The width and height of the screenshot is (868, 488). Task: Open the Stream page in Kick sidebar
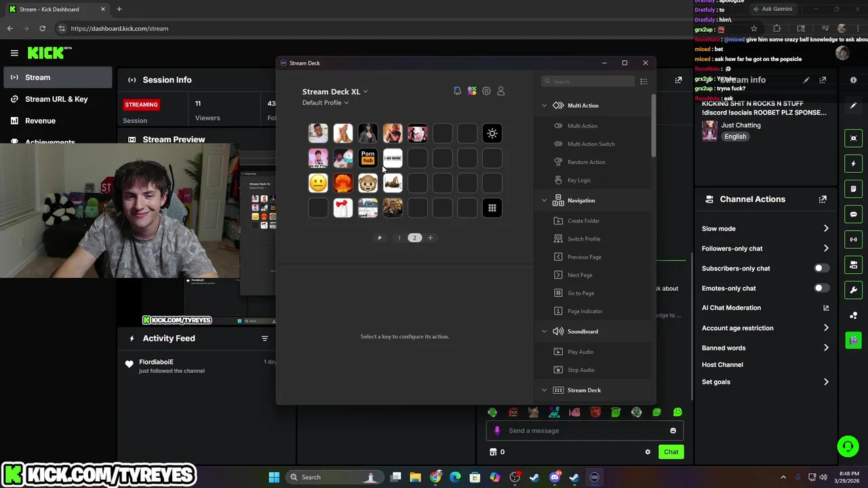pyautogui.click(x=58, y=77)
